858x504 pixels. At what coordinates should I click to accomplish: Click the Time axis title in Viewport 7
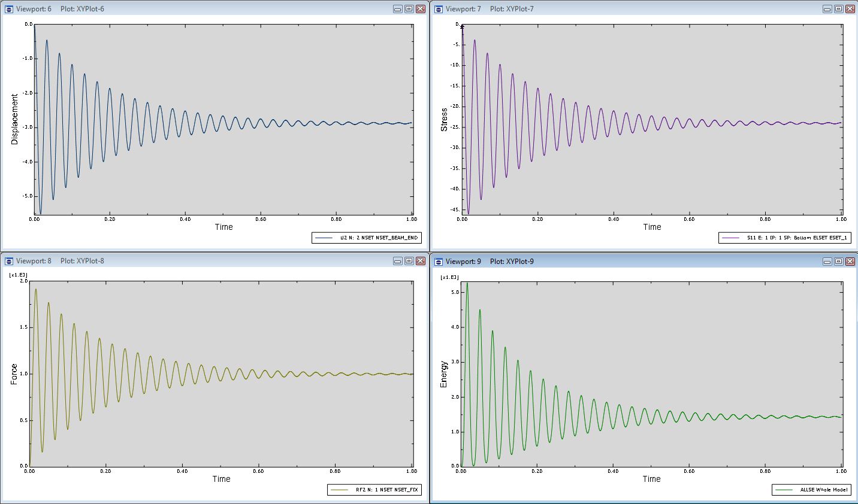pyautogui.click(x=652, y=227)
